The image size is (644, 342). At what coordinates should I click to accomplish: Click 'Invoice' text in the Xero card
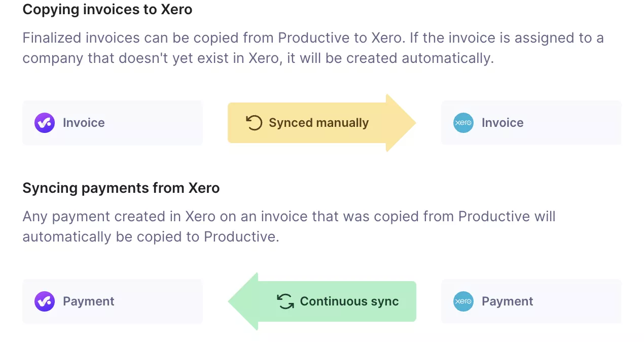coord(503,123)
